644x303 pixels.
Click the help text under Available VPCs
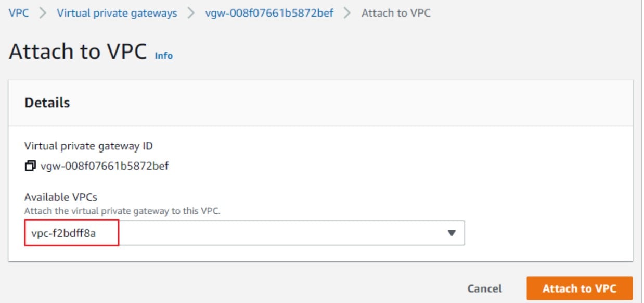[123, 211]
